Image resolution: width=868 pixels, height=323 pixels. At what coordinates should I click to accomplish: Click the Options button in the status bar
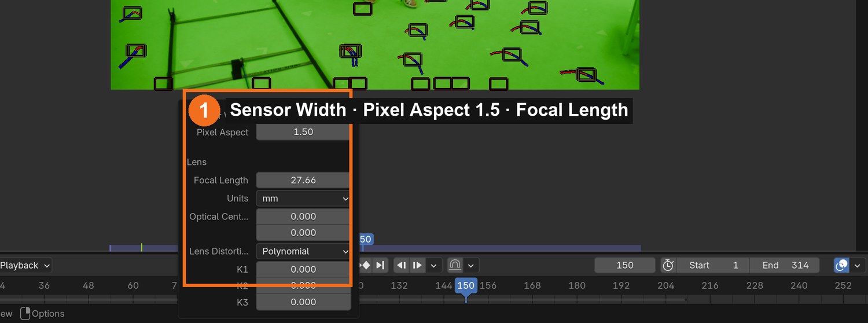click(42, 314)
